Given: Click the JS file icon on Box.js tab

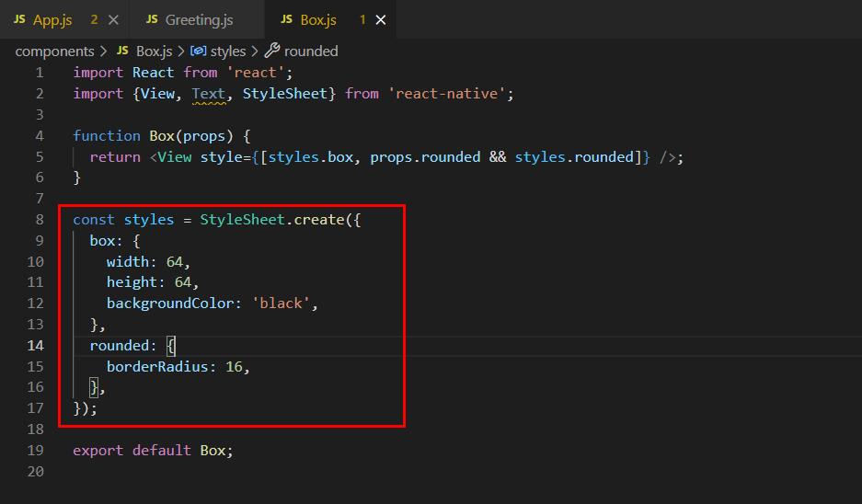Looking at the screenshot, I should coord(286,19).
